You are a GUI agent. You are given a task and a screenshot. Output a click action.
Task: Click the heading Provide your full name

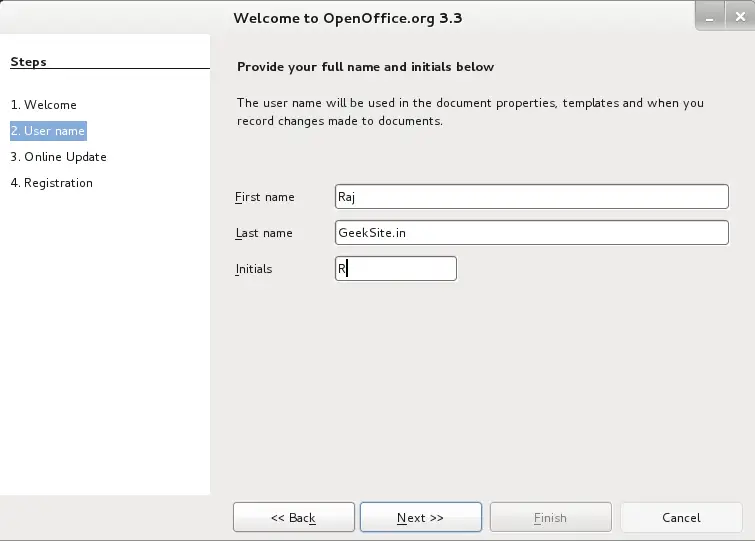[x=365, y=67]
